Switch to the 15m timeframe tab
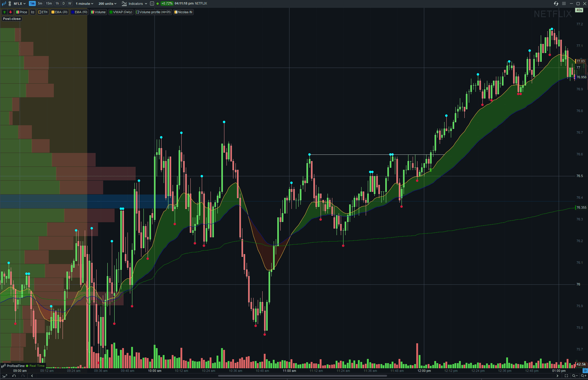588x380 pixels. coord(49,4)
